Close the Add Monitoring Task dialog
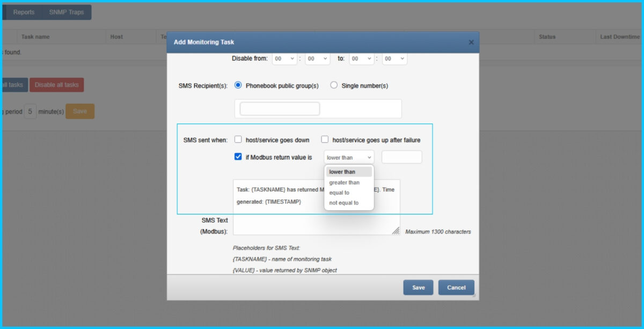The image size is (644, 329). [471, 42]
